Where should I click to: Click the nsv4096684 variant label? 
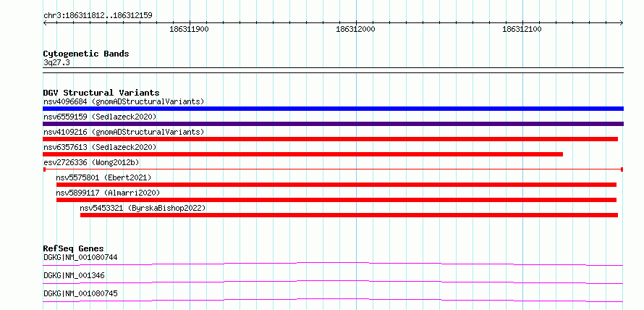point(124,101)
